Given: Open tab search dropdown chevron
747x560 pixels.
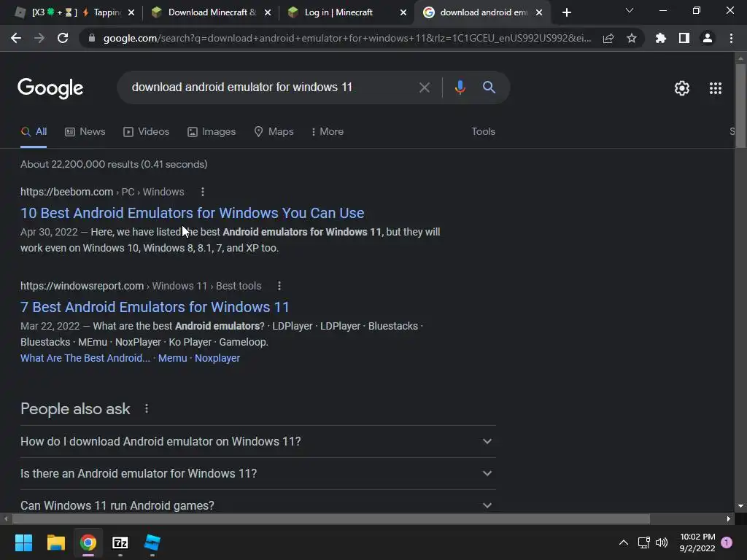Looking at the screenshot, I should tap(630, 10).
